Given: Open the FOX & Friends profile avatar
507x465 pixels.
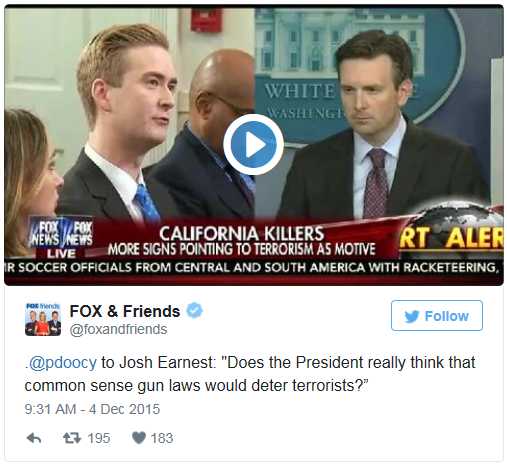Looking at the screenshot, I should (x=43, y=319).
